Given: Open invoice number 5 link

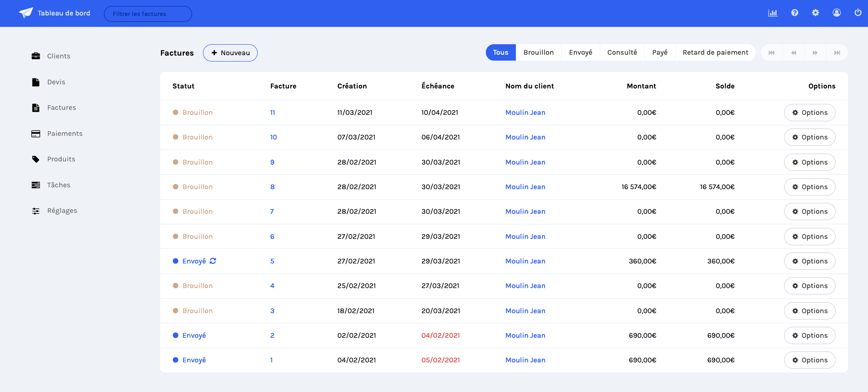Looking at the screenshot, I should pyautogui.click(x=272, y=261).
